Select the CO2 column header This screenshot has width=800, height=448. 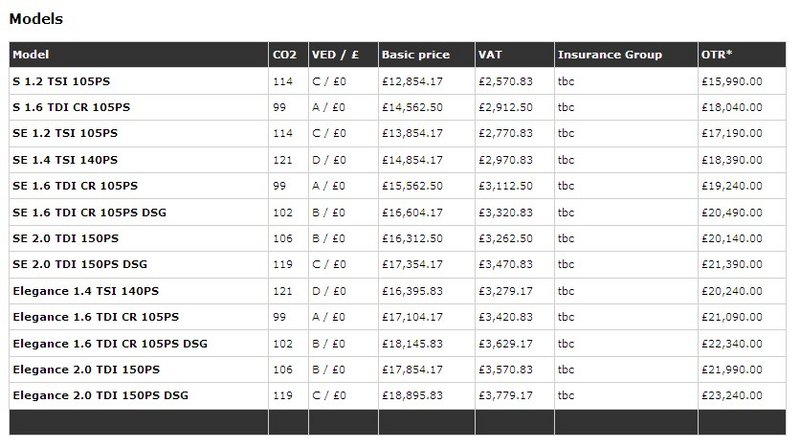(x=284, y=55)
